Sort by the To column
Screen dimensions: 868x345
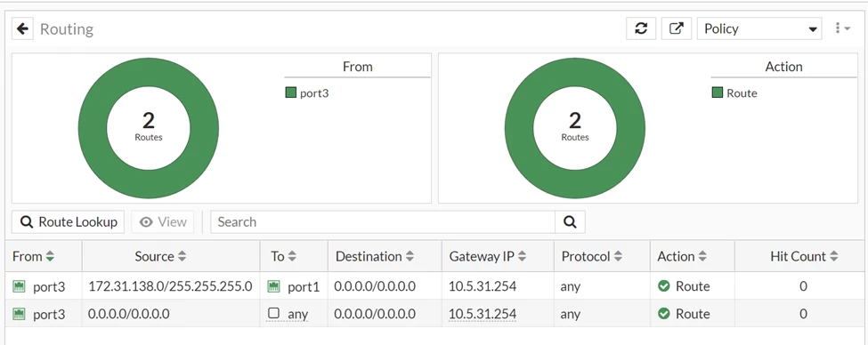tap(292, 257)
